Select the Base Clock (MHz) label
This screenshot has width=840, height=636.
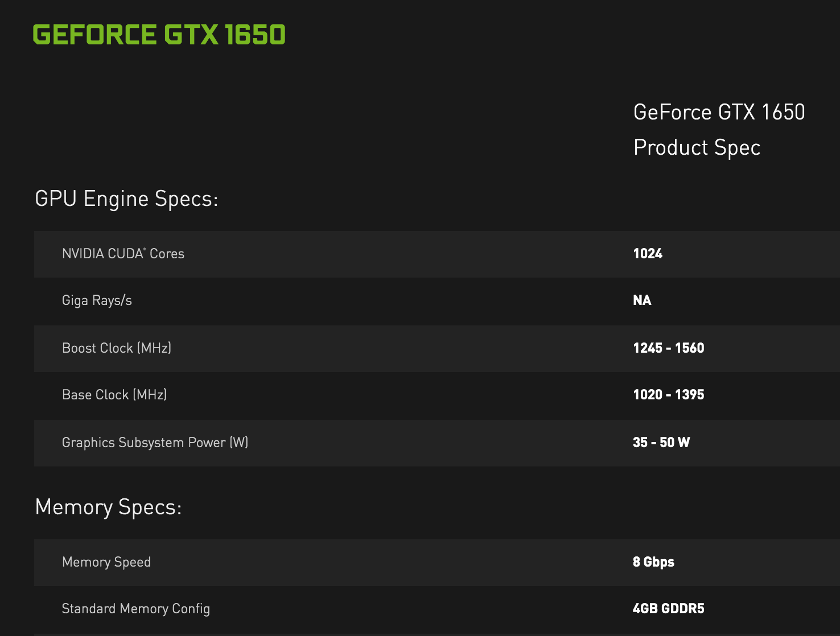pos(114,395)
